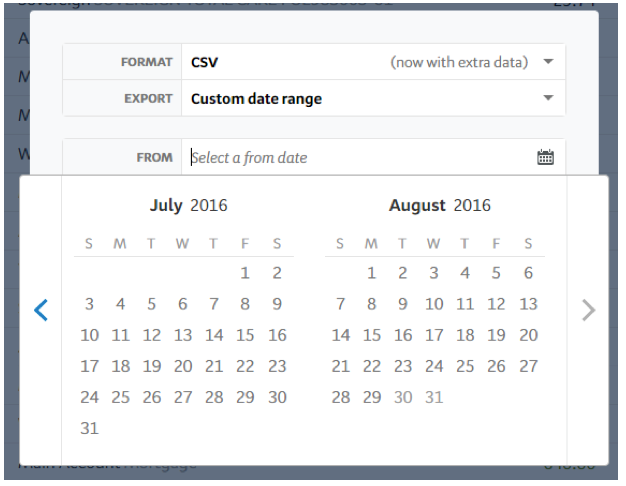Choose July 28 in July 2016

(x=214, y=398)
